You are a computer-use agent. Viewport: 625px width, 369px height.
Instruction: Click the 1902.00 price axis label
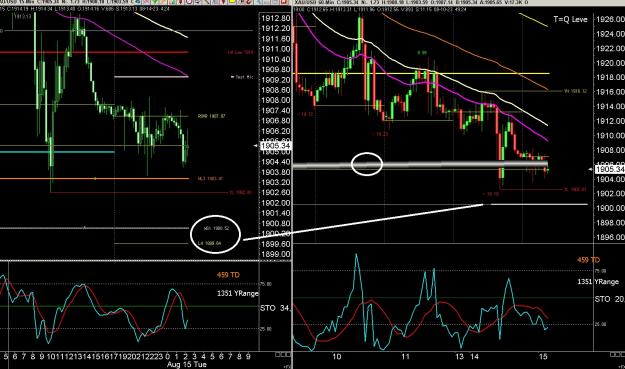click(x=275, y=203)
